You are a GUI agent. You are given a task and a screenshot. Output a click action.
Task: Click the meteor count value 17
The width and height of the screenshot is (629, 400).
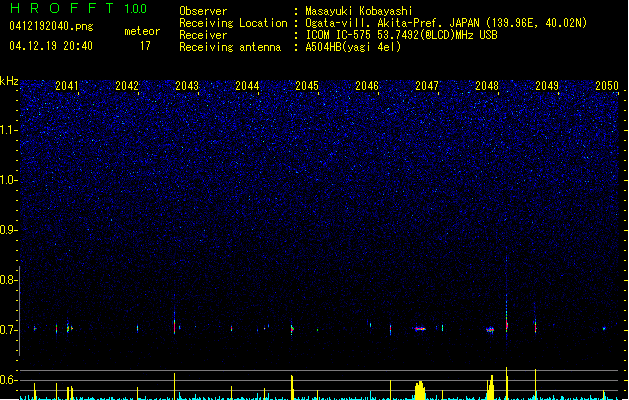(145, 46)
